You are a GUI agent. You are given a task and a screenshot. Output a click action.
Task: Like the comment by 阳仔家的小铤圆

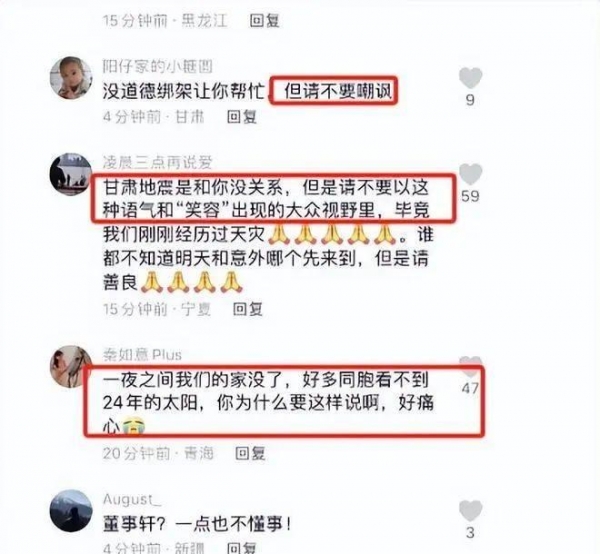pos(470,78)
